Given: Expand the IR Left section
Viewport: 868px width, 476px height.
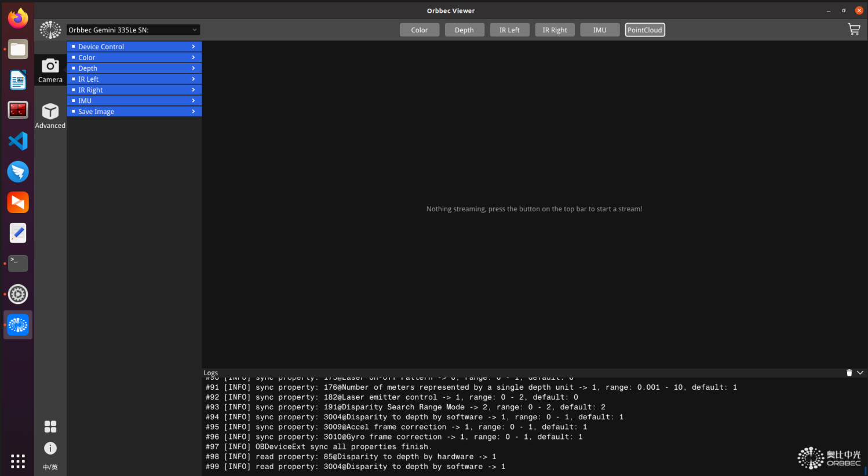Looking at the screenshot, I should pyautogui.click(x=134, y=79).
